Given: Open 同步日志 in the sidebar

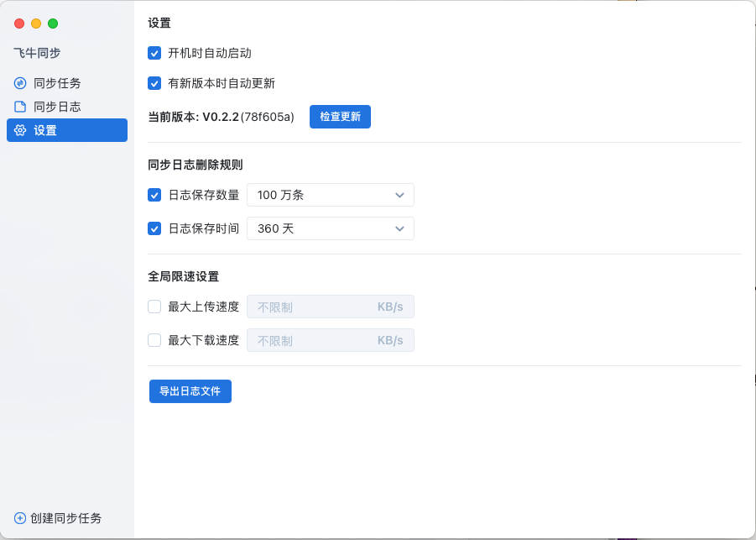Looking at the screenshot, I should point(67,107).
